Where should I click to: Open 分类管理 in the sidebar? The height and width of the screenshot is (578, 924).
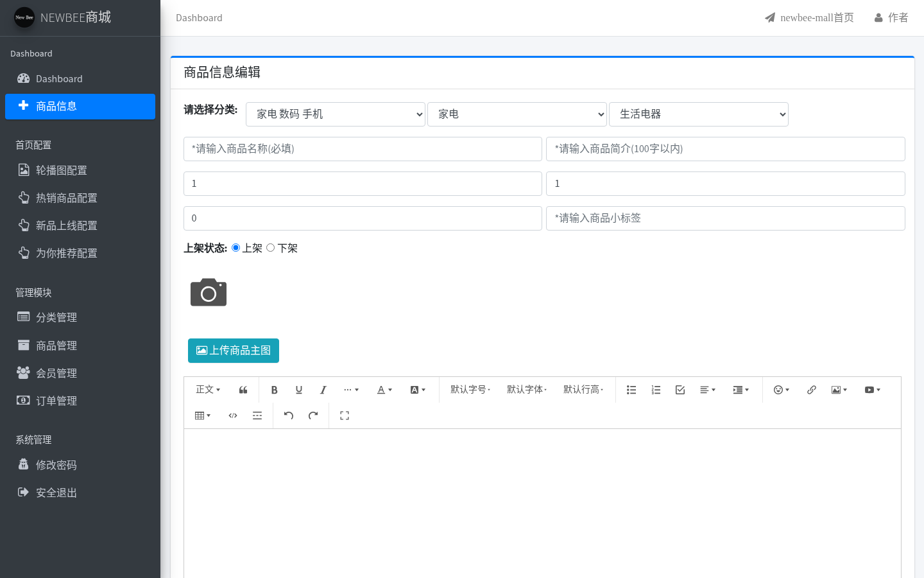pyautogui.click(x=80, y=317)
